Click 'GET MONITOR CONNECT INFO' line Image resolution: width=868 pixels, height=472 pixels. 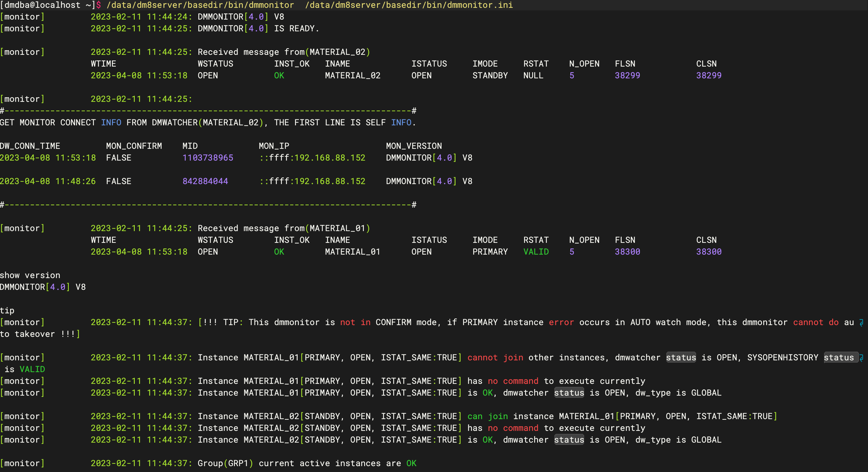(208, 122)
